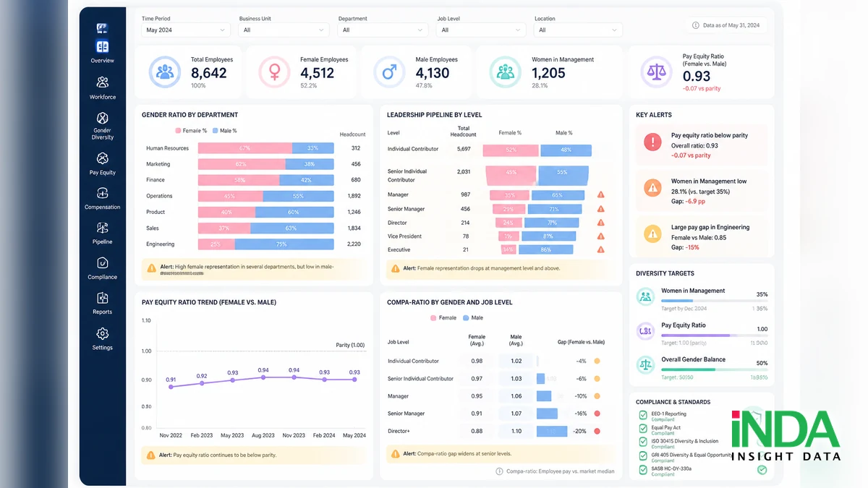Toggle the GRI 405 Diversity checkbox
Screen dimensions: 868x488
[x=643, y=455]
